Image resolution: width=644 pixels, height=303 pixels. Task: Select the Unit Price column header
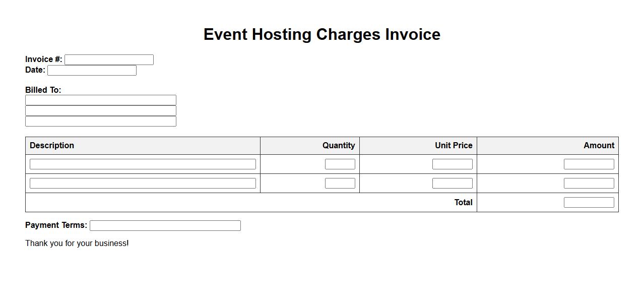pyautogui.click(x=454, y=145)
